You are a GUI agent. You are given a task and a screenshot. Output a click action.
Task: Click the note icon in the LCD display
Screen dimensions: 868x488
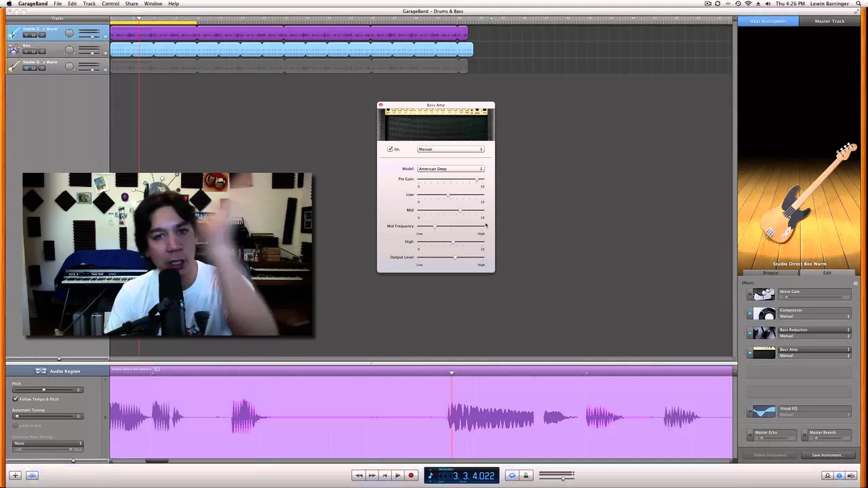pos(431,476)
